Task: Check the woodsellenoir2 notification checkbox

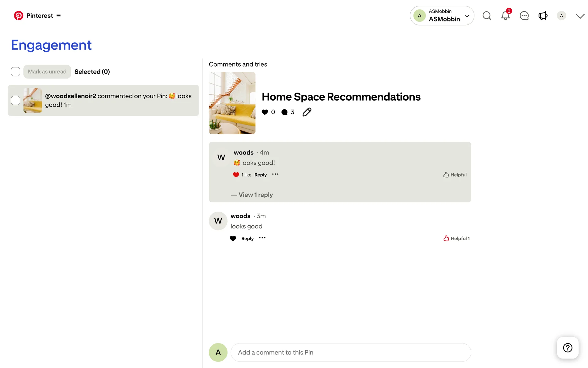Action: point(16,100)
